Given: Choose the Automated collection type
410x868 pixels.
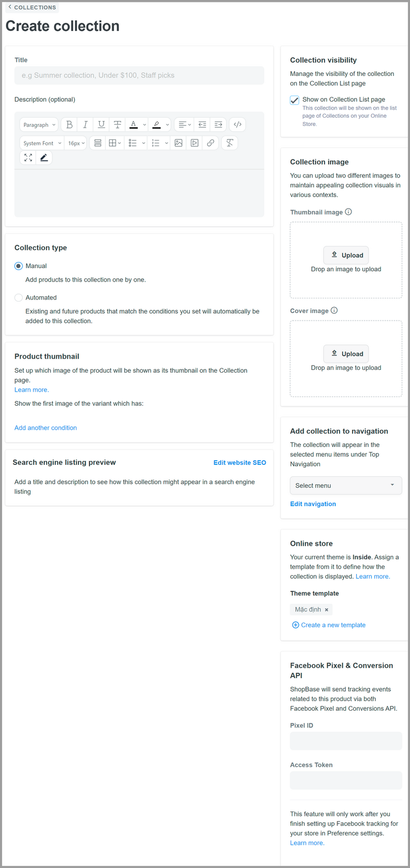Looking at the screenshot, I should tap(19, 298).
